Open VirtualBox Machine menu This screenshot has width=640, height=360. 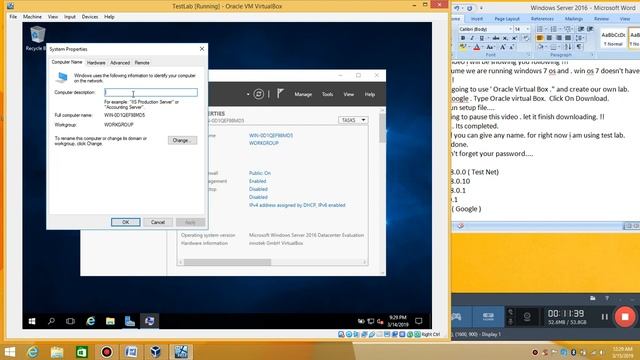coord(32,17)
